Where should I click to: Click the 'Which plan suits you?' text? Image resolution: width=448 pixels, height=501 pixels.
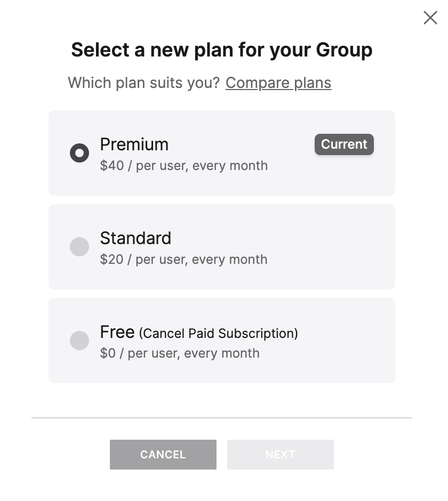click(143, 83)
